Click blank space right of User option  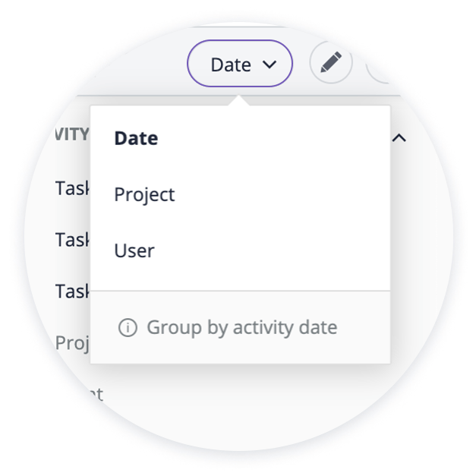pos(273,251)
